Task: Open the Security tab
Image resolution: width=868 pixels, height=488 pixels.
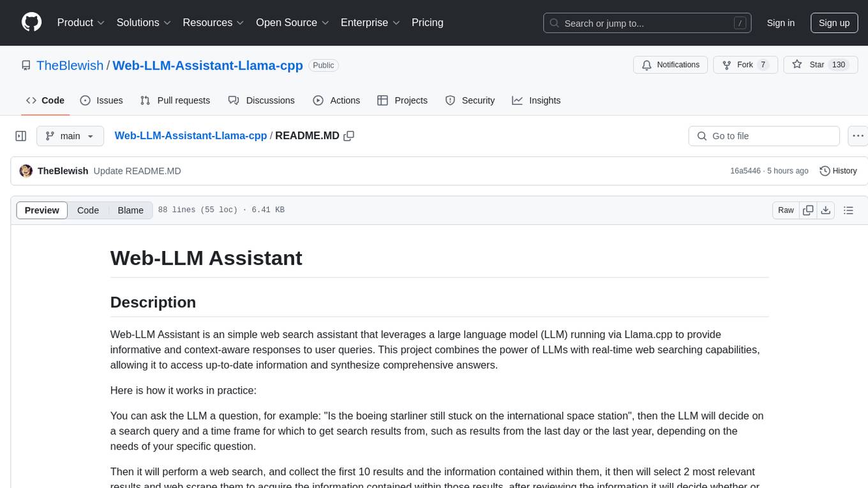Action: click(x=470, y=100)
